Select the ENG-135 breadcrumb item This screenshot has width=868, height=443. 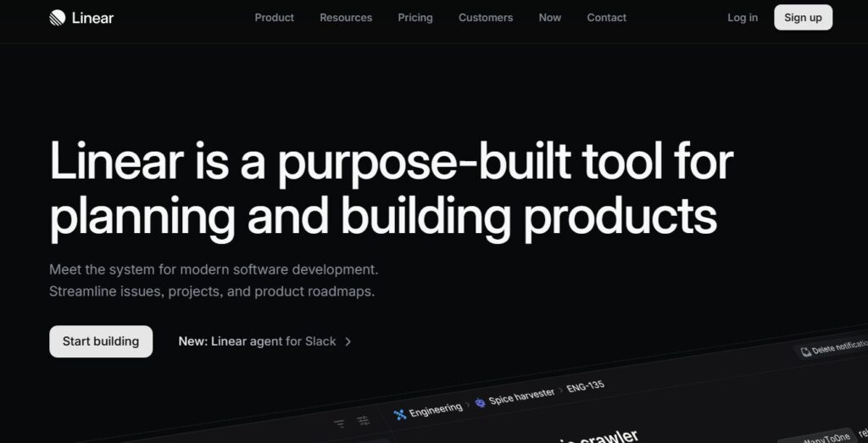point(585,387)
